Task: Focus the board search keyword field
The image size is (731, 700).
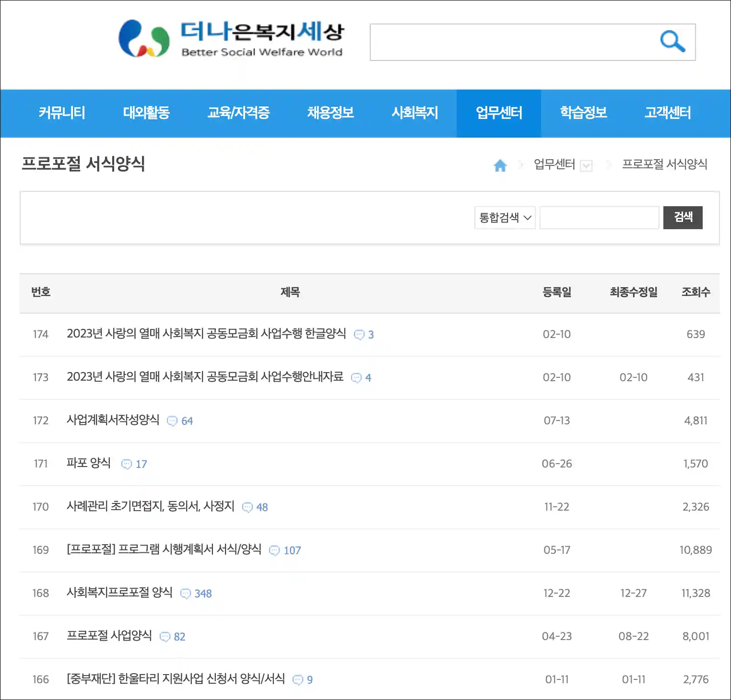Action: (x=600, y=218)
